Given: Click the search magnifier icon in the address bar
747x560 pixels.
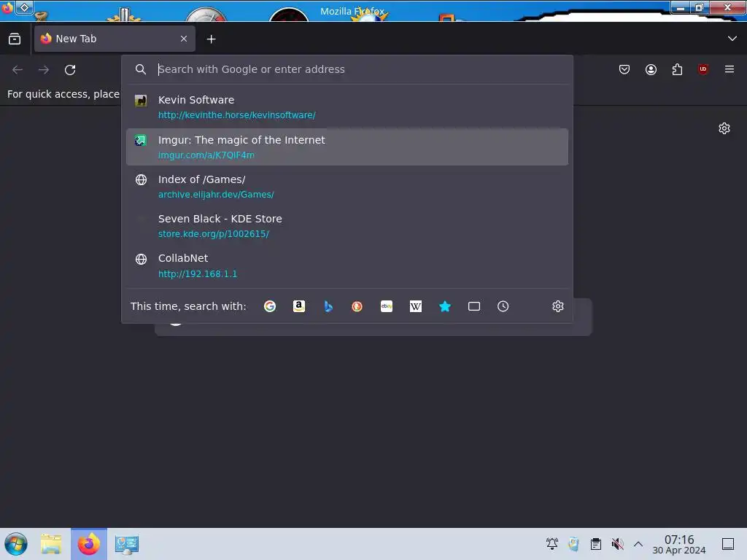Looking at the screenshot, I should tap(141, 69).
